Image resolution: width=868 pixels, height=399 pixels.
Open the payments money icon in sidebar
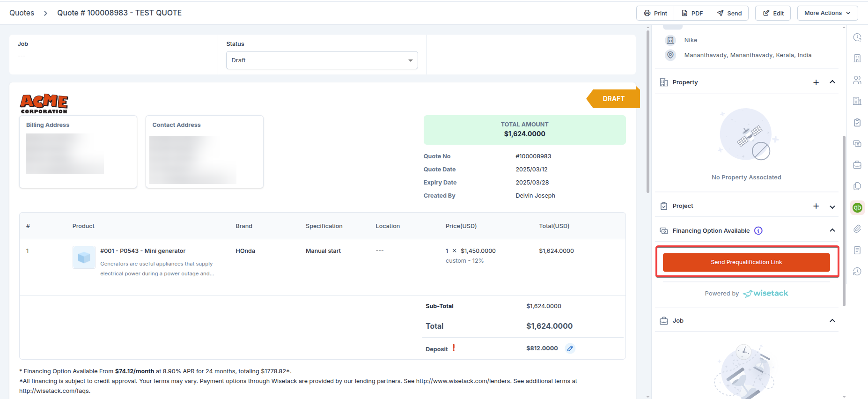857,143
